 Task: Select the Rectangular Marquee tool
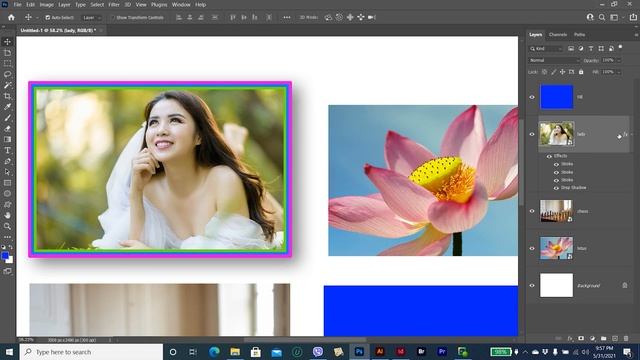pos(7,64)
